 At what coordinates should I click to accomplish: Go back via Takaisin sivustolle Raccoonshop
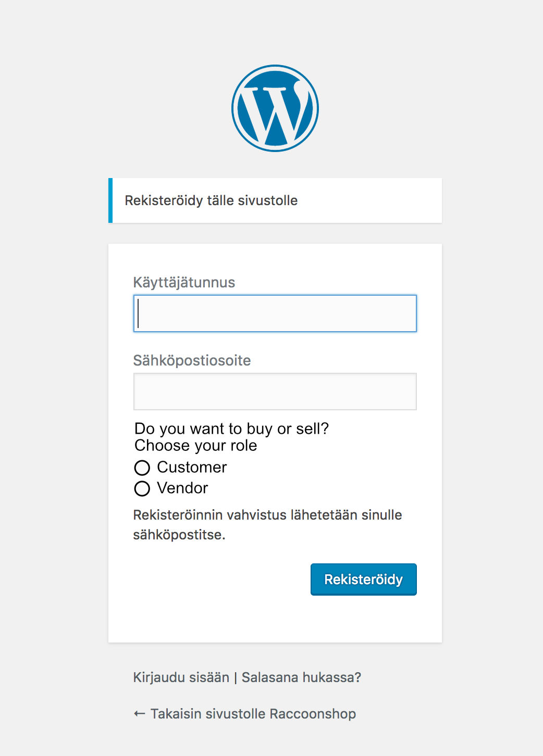253,713
